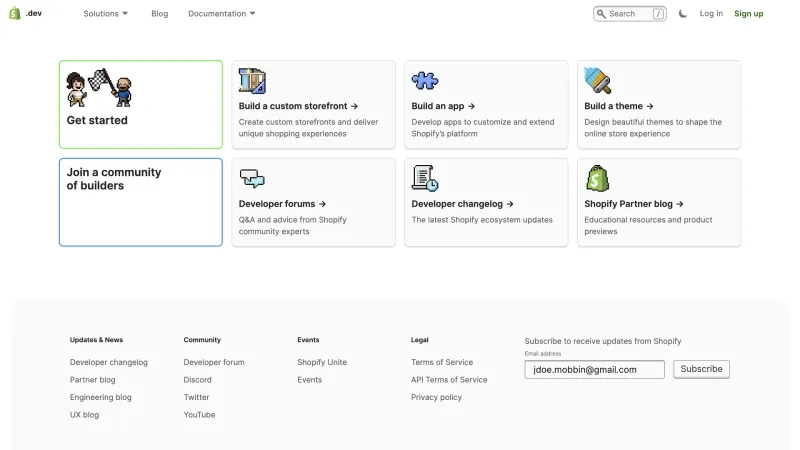Open the Build a theme heading

coord(613,106)
